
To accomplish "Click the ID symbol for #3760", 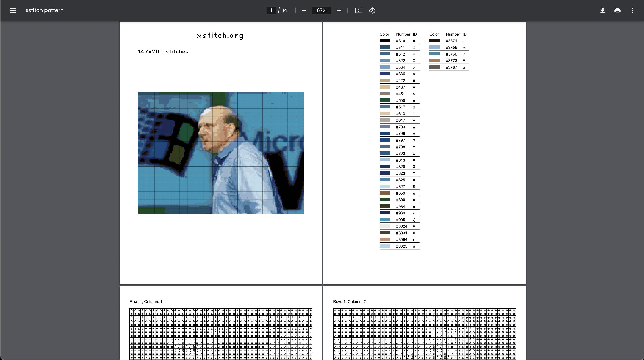I will 464,54.
